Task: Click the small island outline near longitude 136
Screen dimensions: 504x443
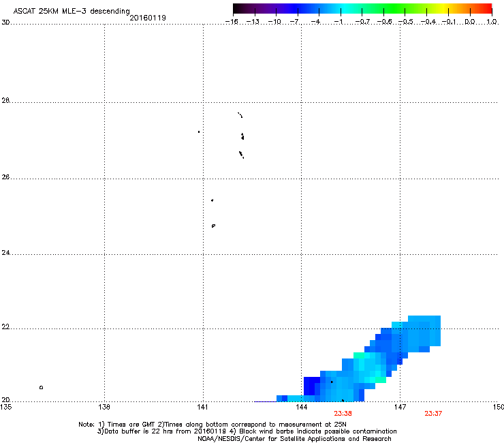Action: coord(41,387)
